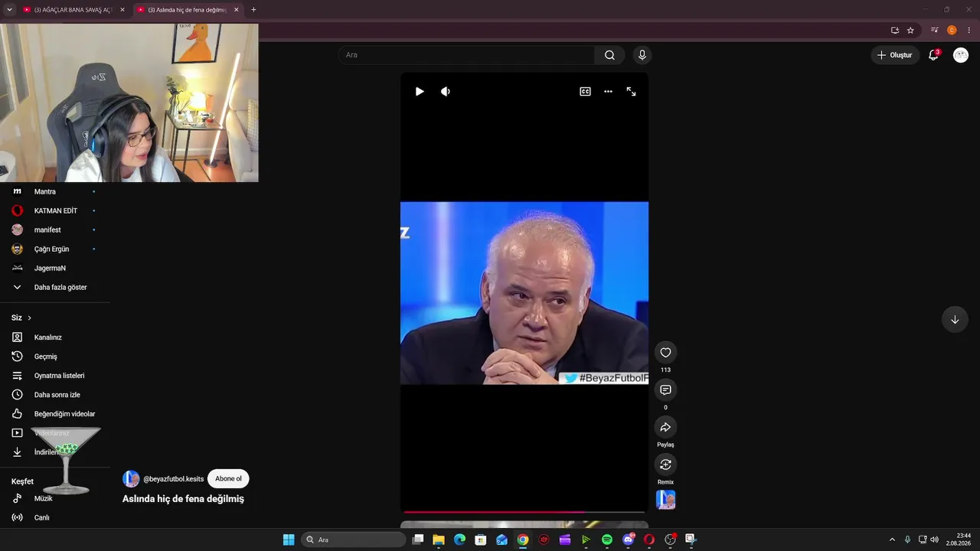
Task: Subscribe with the Abone ol button
Action: [228, 479]
